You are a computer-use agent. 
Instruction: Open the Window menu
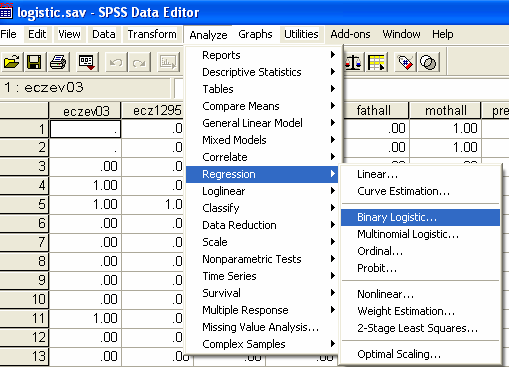coord(401,34)
